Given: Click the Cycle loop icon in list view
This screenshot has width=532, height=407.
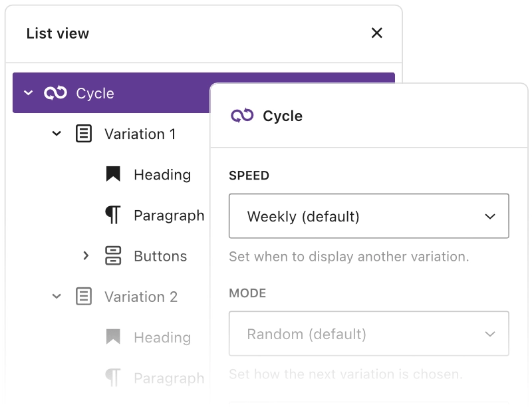Looking at the screenshot, I should [x=55, y=93].
